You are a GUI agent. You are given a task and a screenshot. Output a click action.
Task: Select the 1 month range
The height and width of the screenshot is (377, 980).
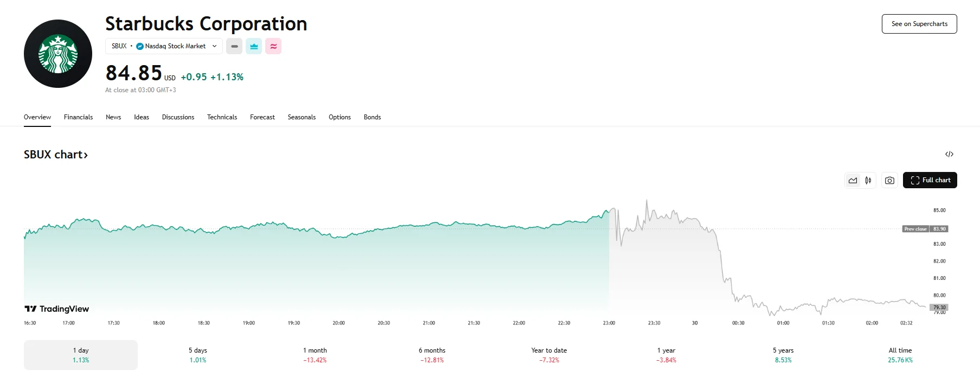[315, 355]
